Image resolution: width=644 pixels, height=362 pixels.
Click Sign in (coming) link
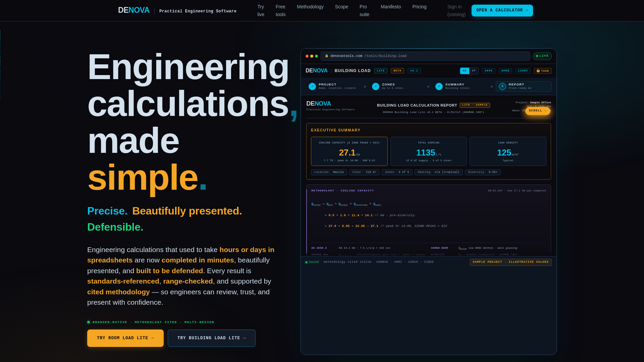(456, 11)
